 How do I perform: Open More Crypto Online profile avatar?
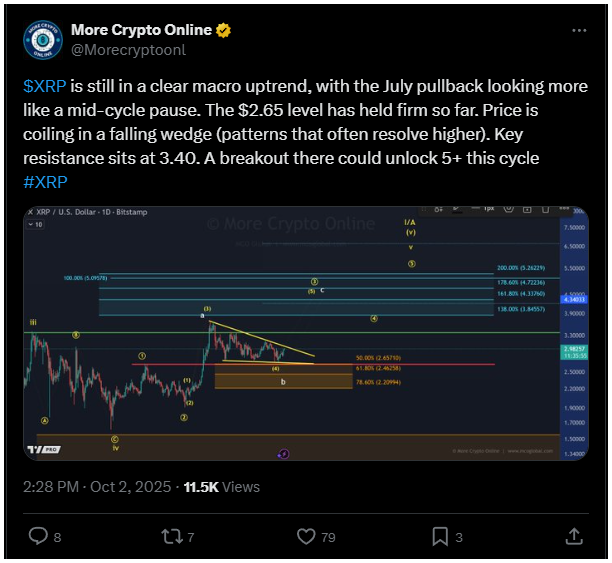43,41
